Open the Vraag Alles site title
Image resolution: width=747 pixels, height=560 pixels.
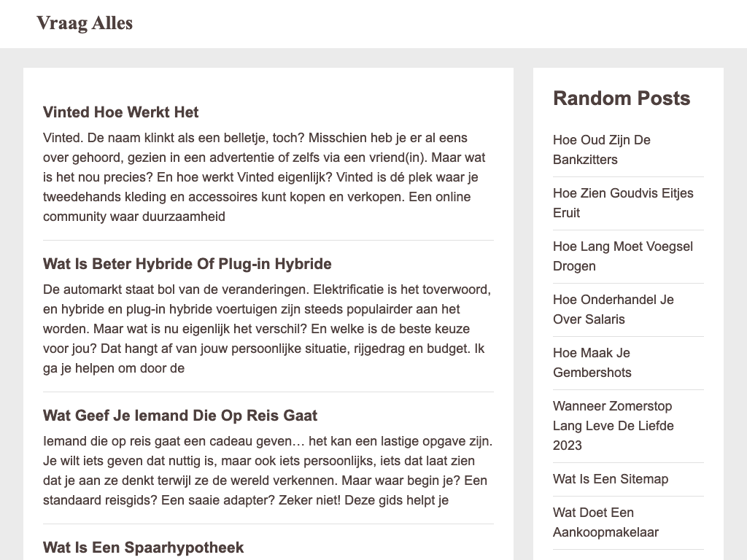[x=85, y=23]
